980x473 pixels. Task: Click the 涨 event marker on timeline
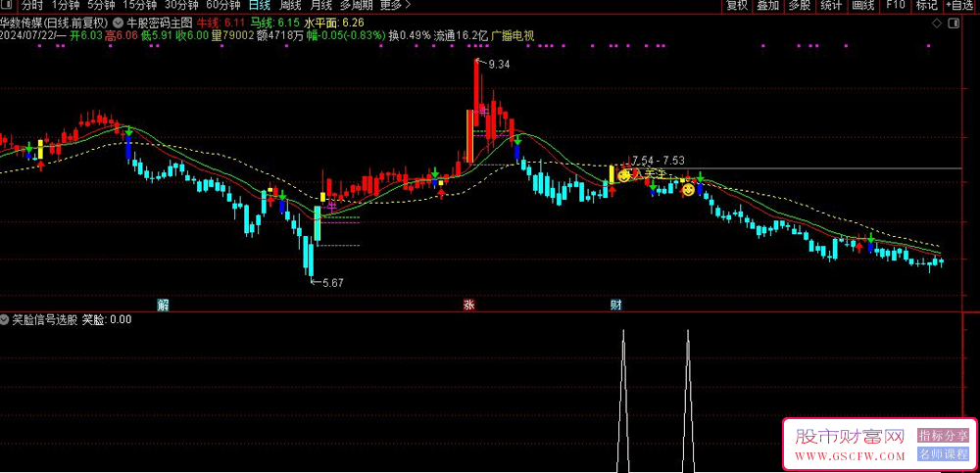coord(468,305)
